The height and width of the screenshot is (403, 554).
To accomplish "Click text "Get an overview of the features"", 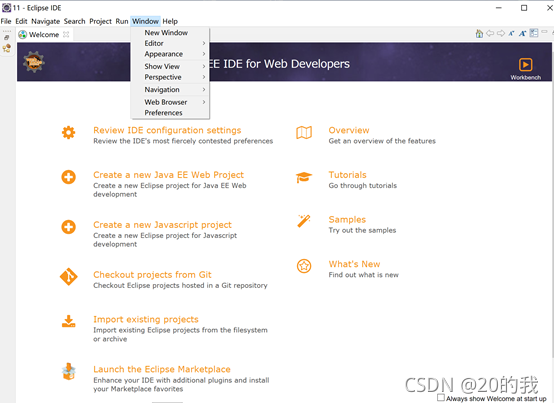I will pos(382,141).
